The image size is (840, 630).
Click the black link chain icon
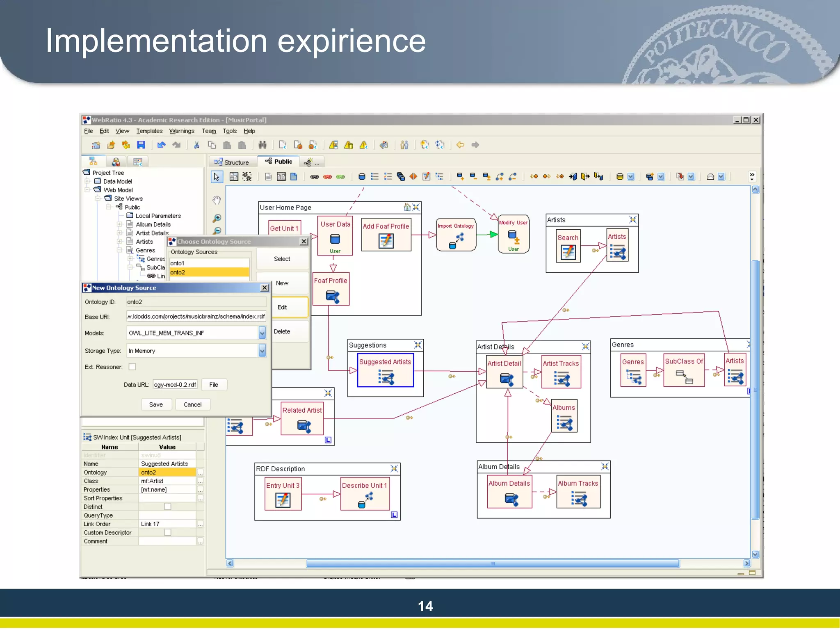[x=315, y=177]
